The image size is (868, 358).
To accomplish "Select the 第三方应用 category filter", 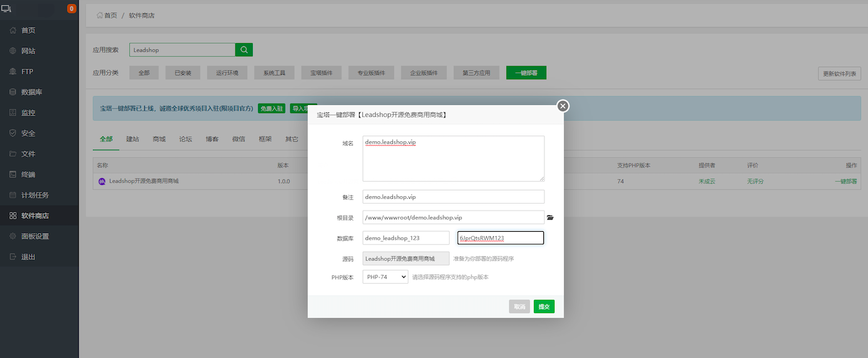I will pyautogui.click(x=476, y=73).
